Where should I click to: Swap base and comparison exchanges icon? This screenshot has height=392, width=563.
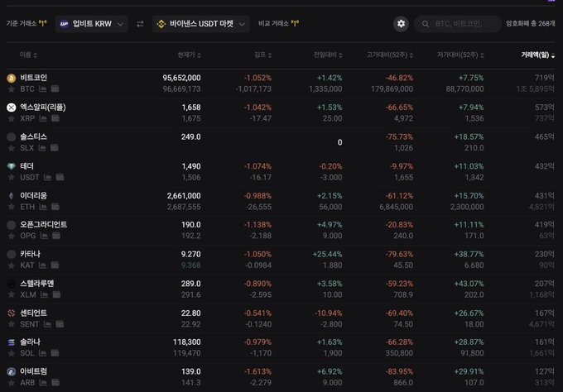point(140,24)
